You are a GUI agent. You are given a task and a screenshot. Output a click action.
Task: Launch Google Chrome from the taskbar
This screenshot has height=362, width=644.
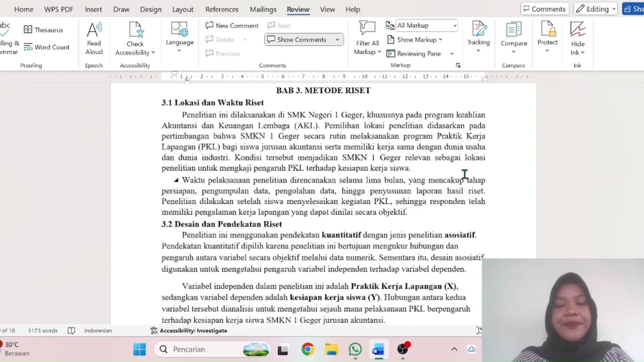tap(307, 349)
